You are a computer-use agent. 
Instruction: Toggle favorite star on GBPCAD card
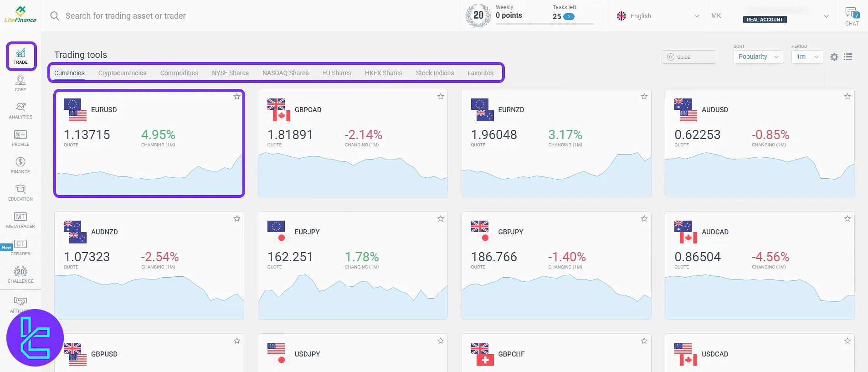[441, 97]
